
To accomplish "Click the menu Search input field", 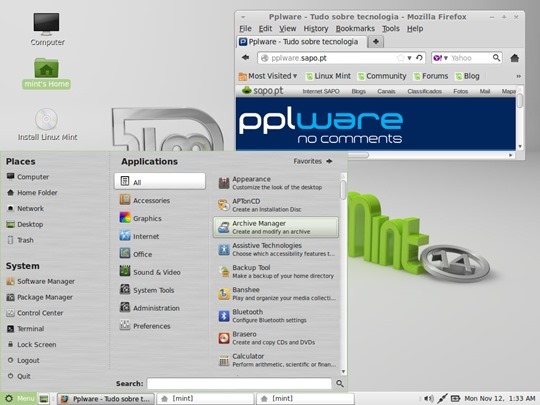I will [239, 383].
